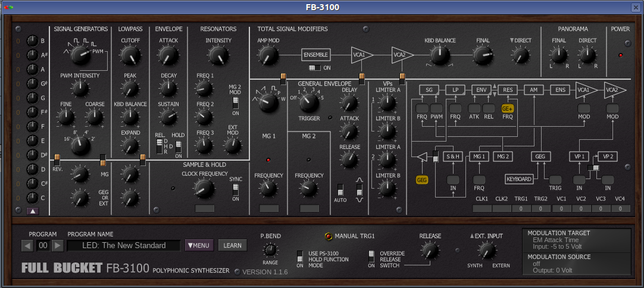Expand the EXT. INPUT triangle
The width and height of the screenshot is (644, 288).
coord(473,236)
